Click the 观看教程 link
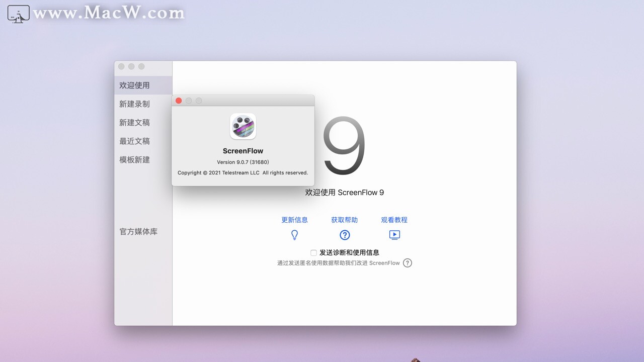 click(394, 220)
